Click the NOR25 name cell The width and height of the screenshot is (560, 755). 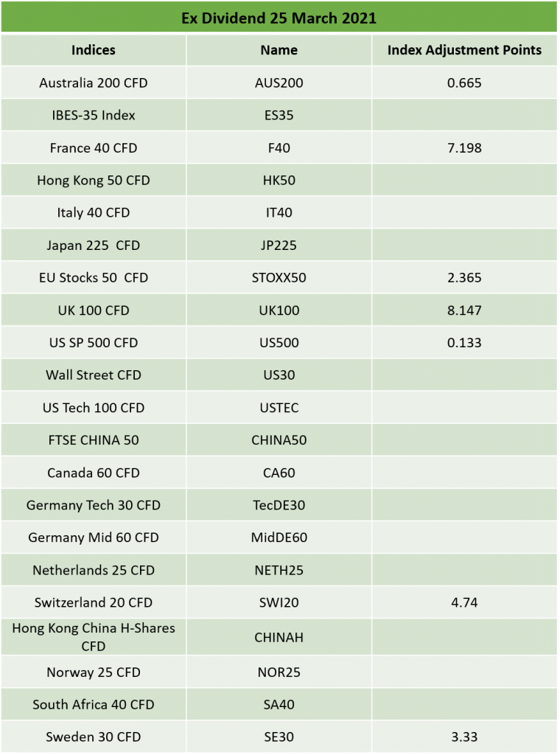click(279, 672)
